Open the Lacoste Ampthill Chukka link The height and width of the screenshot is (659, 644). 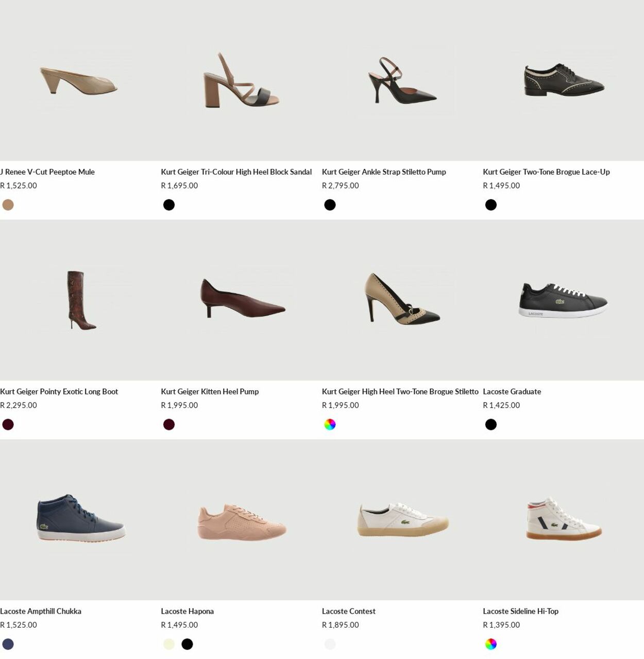coord(41,612)
